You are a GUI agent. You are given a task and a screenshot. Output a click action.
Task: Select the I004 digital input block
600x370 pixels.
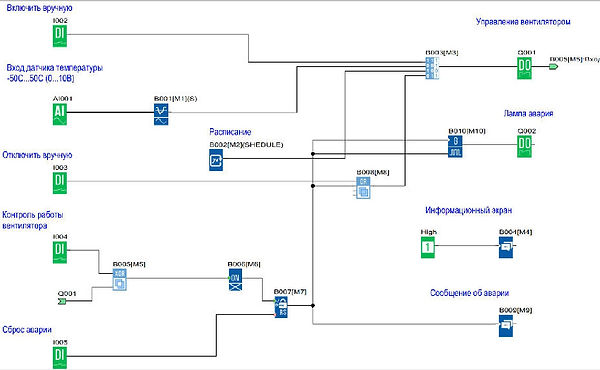(60, 253)
